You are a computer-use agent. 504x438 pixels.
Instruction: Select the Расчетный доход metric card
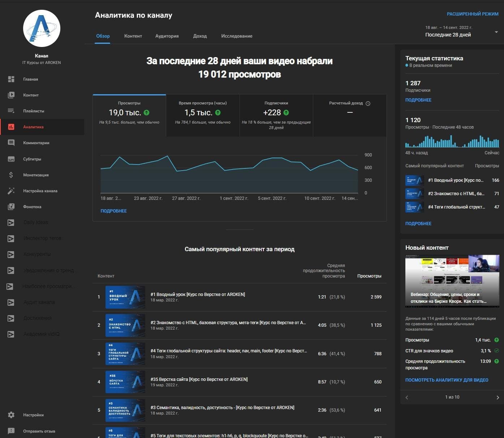click(x=350, y=116)
